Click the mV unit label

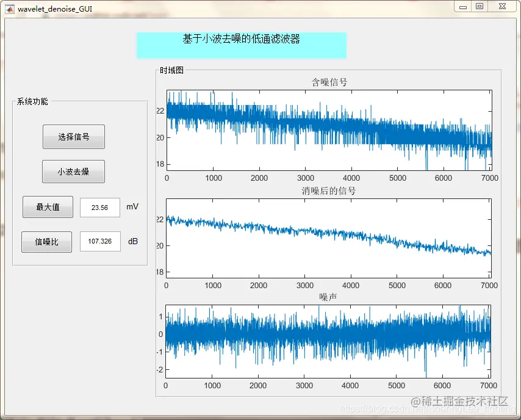click(132, 206)
